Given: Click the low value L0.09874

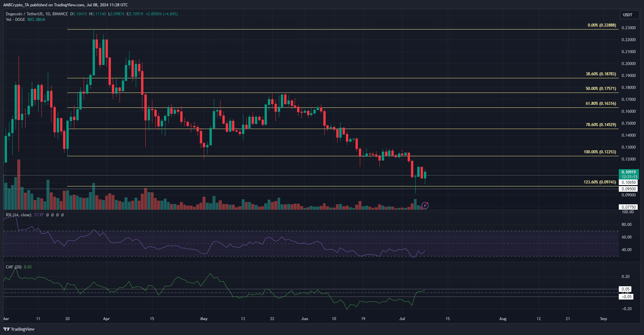Looking at the screenshot, I should coord(116,14).
